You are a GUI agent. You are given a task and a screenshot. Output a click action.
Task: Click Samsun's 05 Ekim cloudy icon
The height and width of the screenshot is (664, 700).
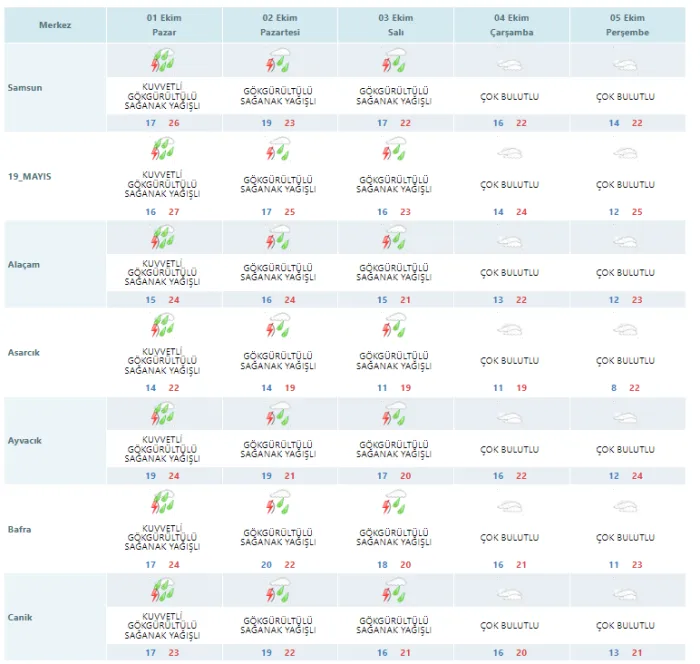[625, 65]
